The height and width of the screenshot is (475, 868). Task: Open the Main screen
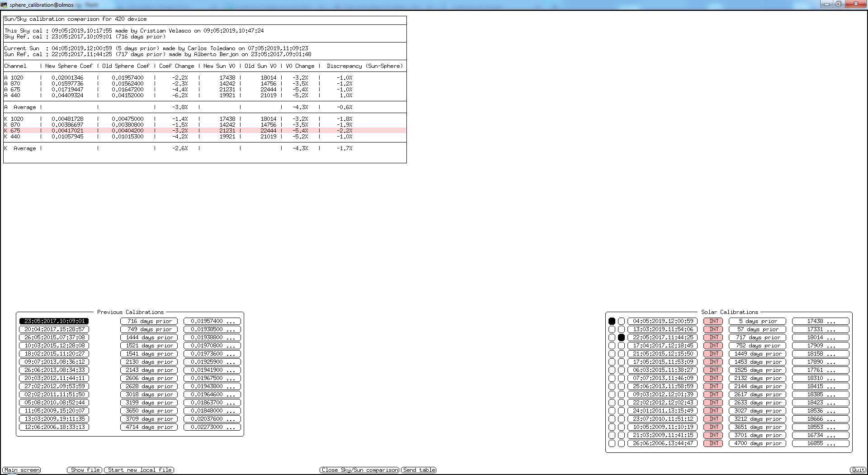[x=21, y=470]
